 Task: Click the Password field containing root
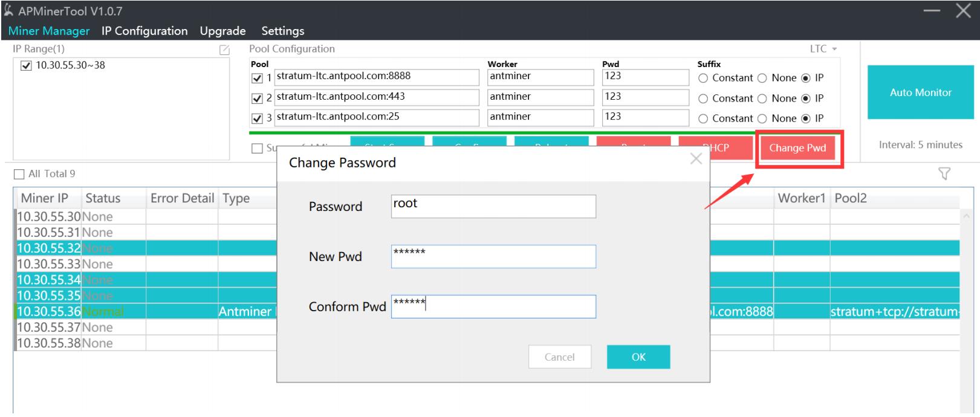point(493,206)
